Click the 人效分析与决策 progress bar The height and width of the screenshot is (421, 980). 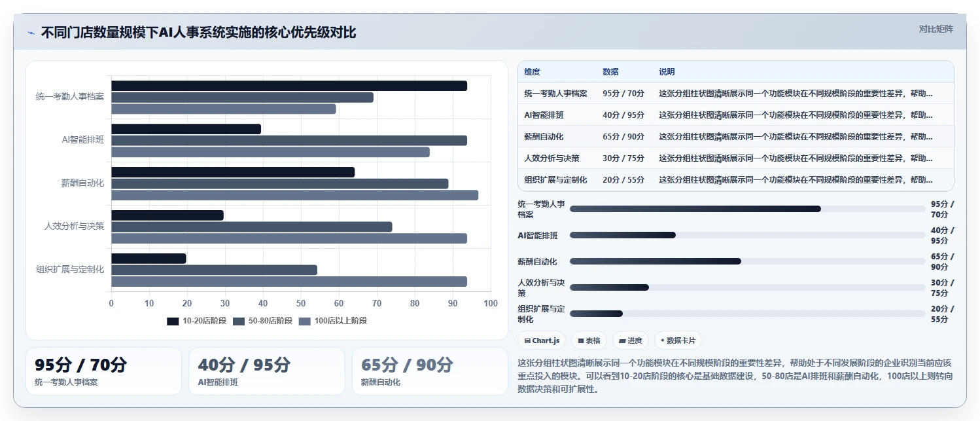(x=748, y=287)
